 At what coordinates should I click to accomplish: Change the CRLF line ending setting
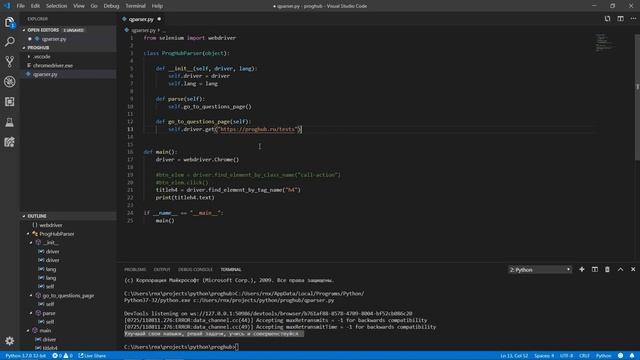point(584,356)
